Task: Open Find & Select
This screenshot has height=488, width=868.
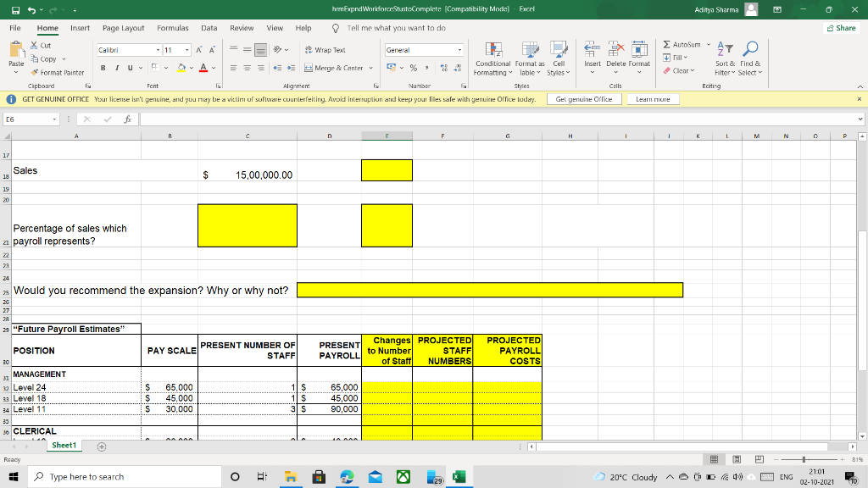Action: (x=750, y=58)
